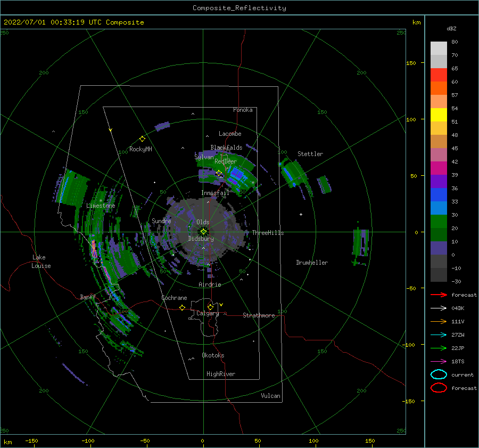Click the Ponoka label
479x448 pixels.
tap(243, 110)
